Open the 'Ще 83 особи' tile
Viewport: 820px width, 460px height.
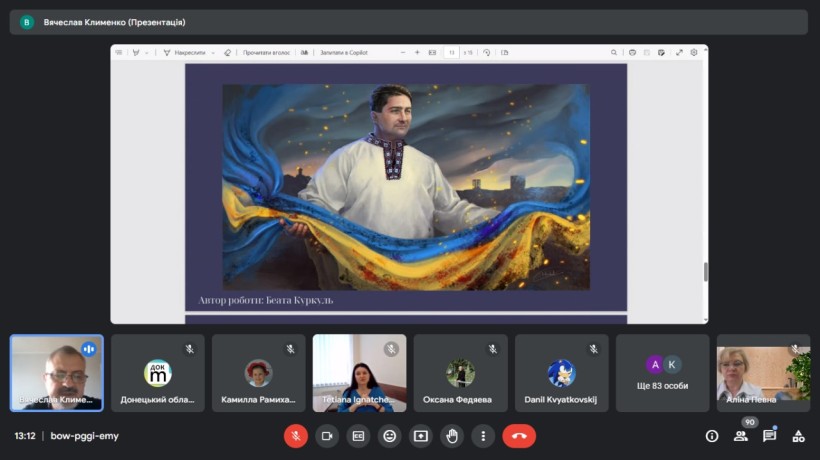click(662, 373)
